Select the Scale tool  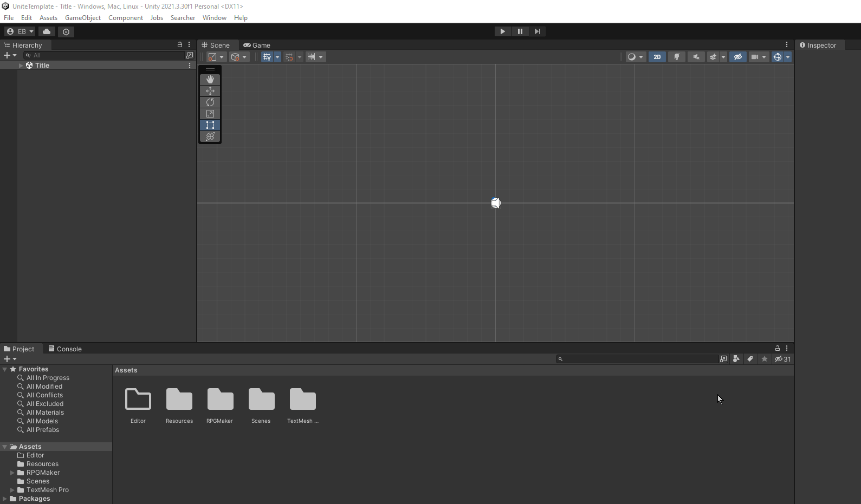tap(210, 114)
